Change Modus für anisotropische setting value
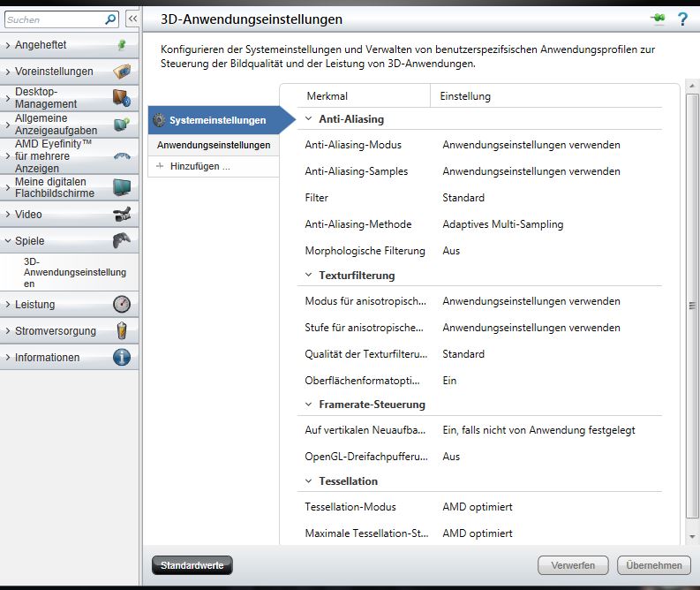This screenshot has height=590, width=700. coord(531,301)
